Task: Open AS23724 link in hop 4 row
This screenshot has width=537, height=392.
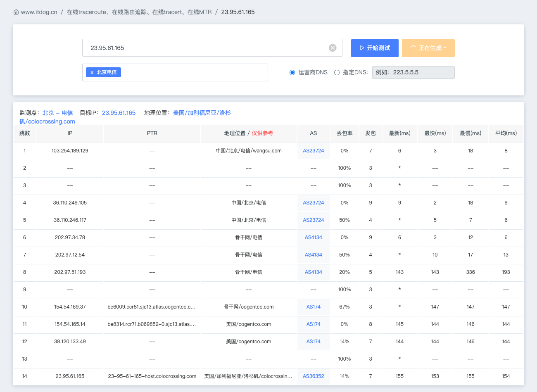Action: tap(314, 203)
